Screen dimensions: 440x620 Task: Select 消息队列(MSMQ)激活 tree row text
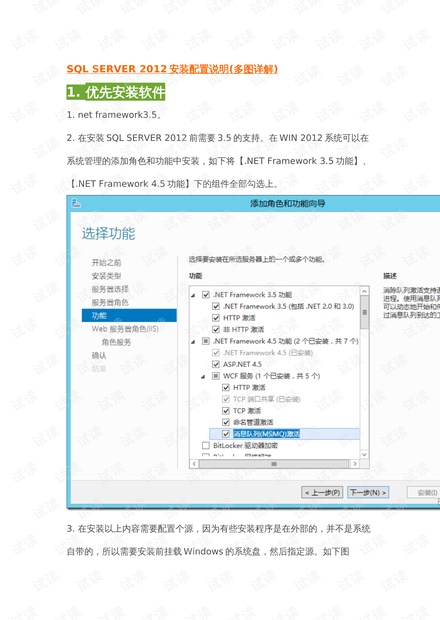click(x=266, y=434)
